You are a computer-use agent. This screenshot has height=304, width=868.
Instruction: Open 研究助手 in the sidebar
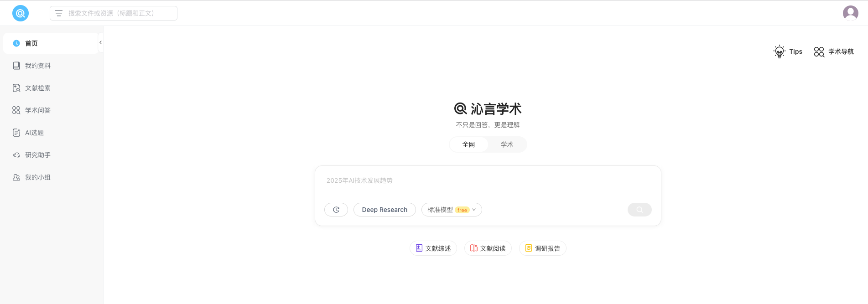click(51, 155)
